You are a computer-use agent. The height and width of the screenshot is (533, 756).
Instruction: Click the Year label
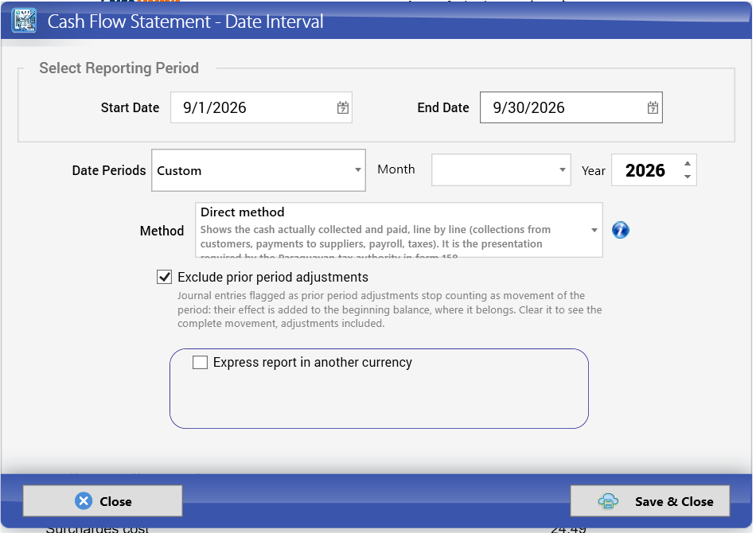[594, 170]
